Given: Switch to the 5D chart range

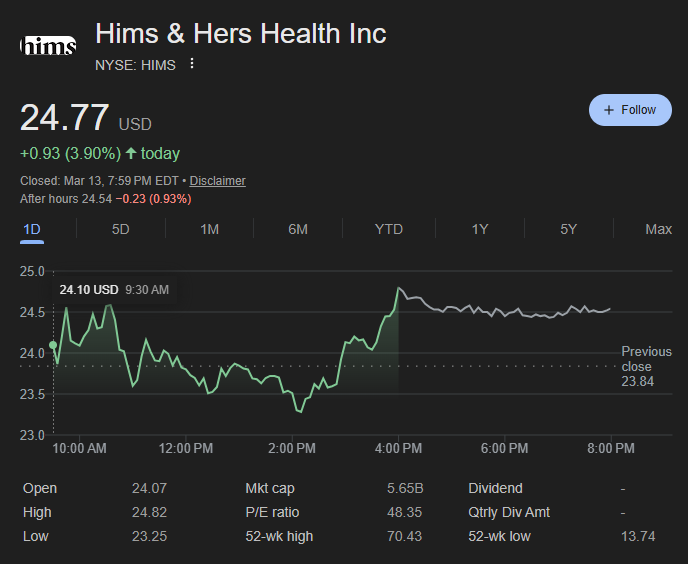Looking at the screenshot, I should 120,229.
